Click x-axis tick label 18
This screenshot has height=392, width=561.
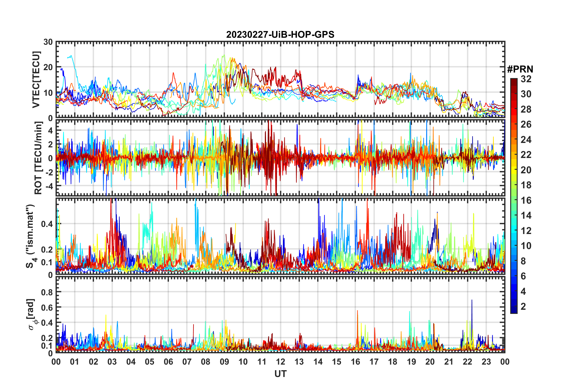[393, 362]
